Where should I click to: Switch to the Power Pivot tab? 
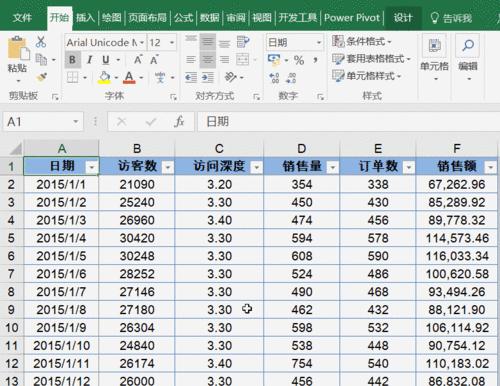coord(352,17)
